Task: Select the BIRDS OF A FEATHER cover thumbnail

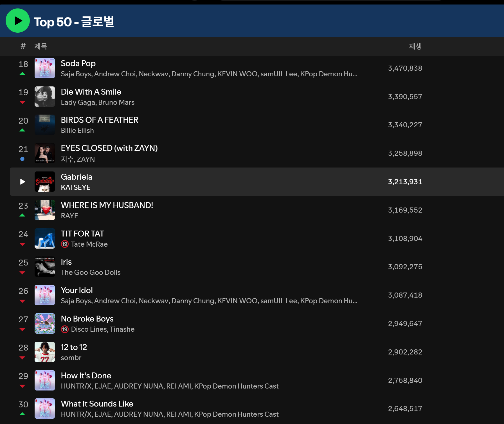Action: pos(45,125)
